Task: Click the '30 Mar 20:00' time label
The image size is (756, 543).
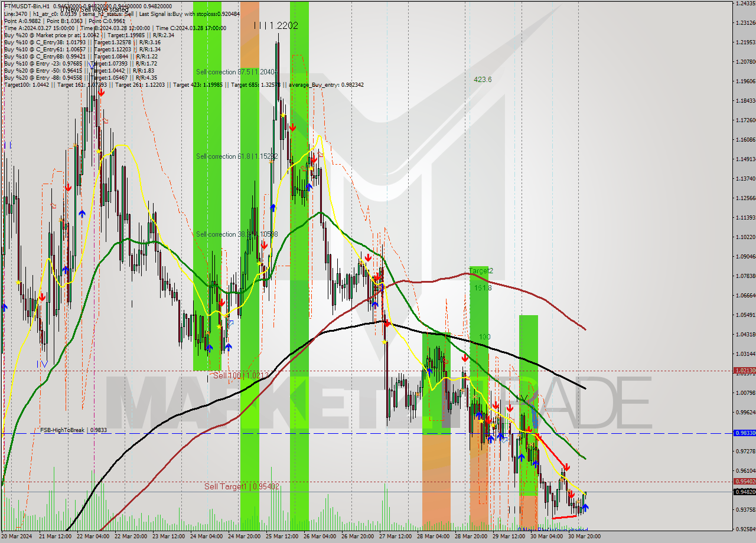Action: (x=584, y=537)
